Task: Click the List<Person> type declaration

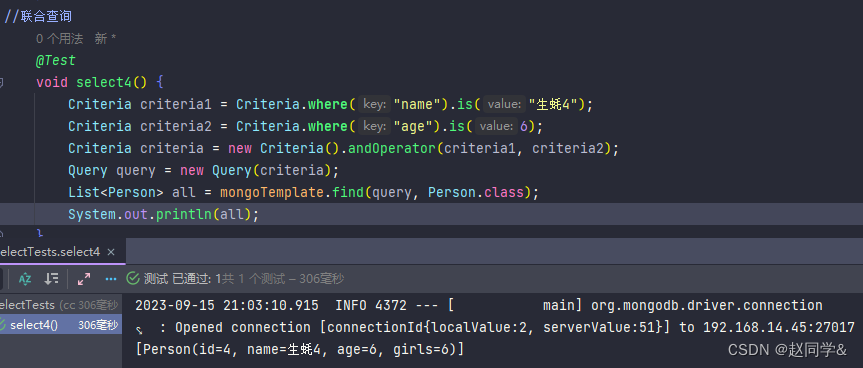Action: [116, 193]
